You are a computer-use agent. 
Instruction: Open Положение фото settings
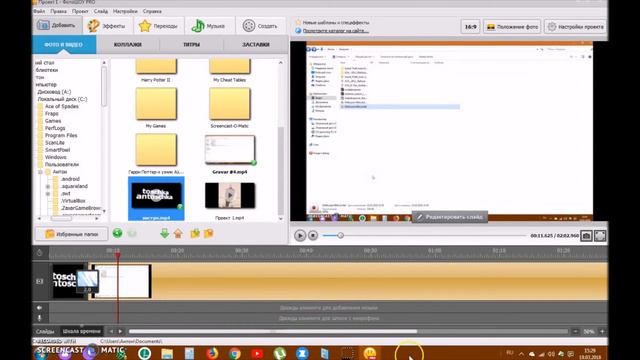click(512, 27)
